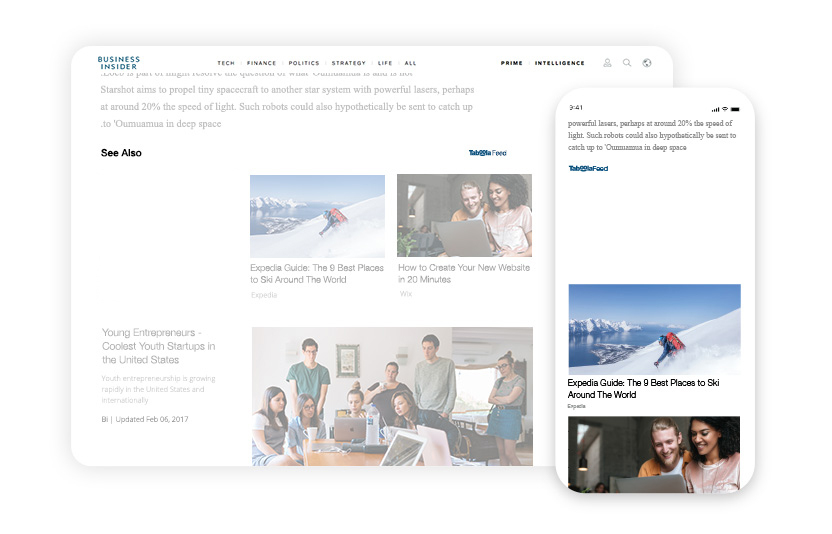Open the Tech menu item
This screenshot has height=534, width=832.
point(226,63)
